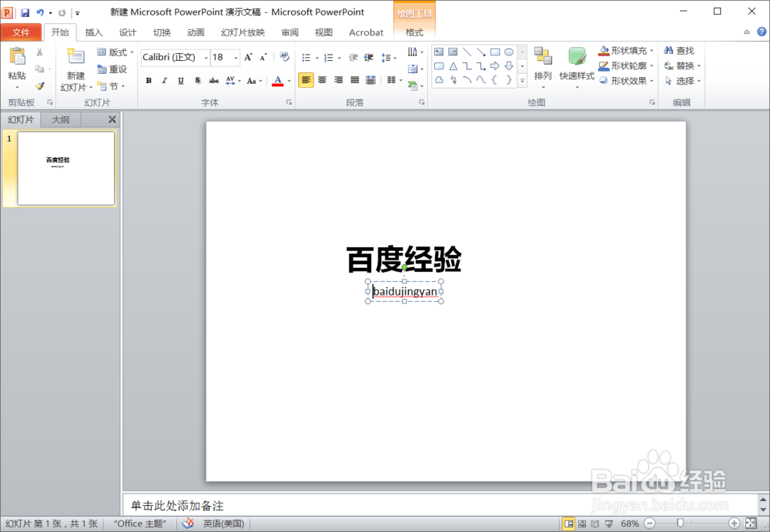This screenshot has width=770, height=532.
Task: Choose the right arrow shape
Action: pyautogui.click(x=495, y=65)
